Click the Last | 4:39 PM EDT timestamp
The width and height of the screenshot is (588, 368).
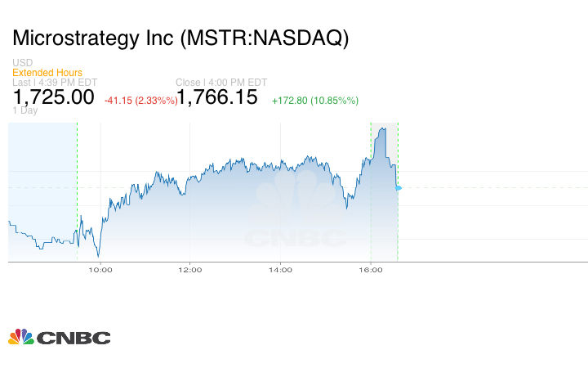[53, 82]
